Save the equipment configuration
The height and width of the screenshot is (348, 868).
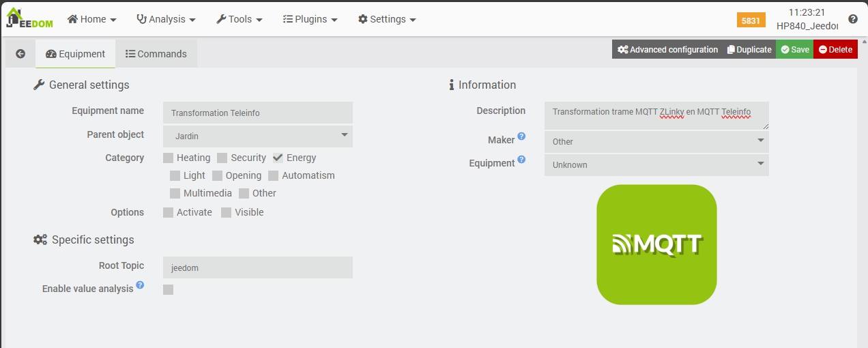(795, 49)
